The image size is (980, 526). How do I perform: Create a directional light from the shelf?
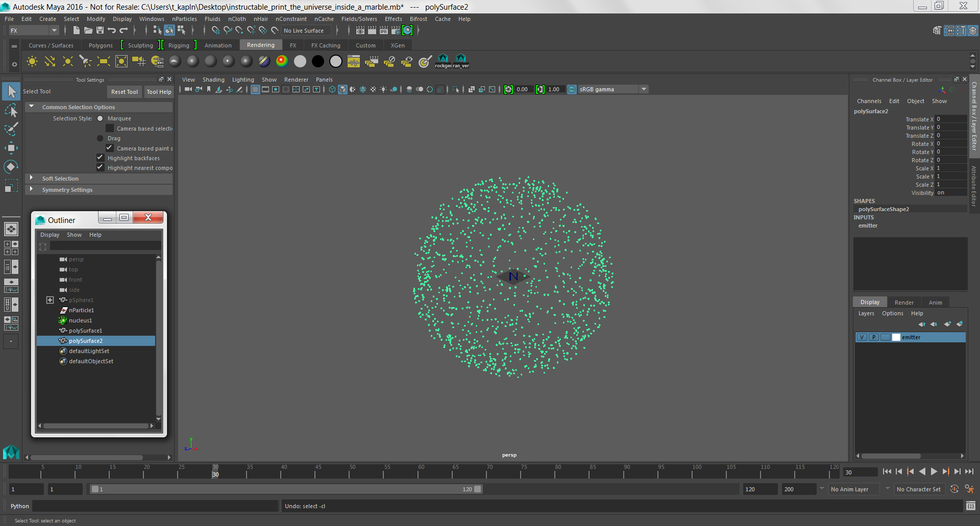(50, 62)
